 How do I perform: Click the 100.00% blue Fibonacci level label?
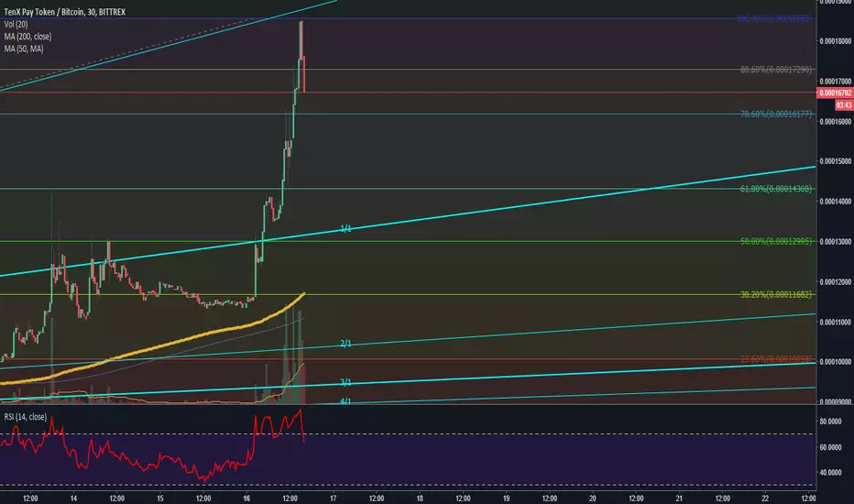774,18
